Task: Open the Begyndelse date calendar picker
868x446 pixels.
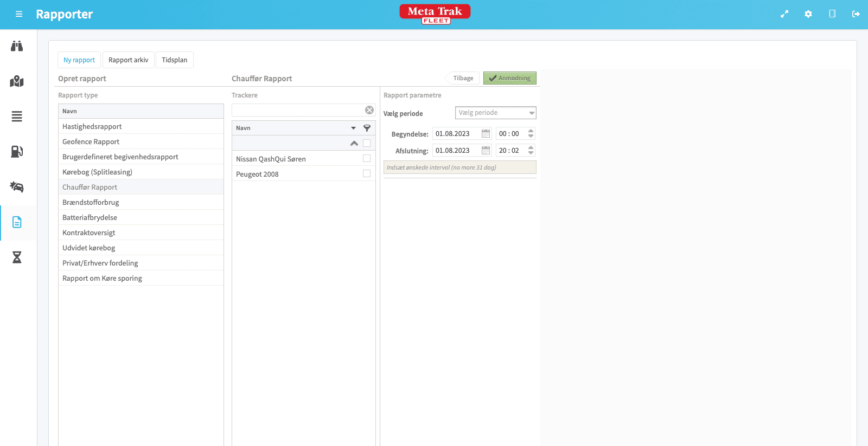Action: (x=486, y=134)
